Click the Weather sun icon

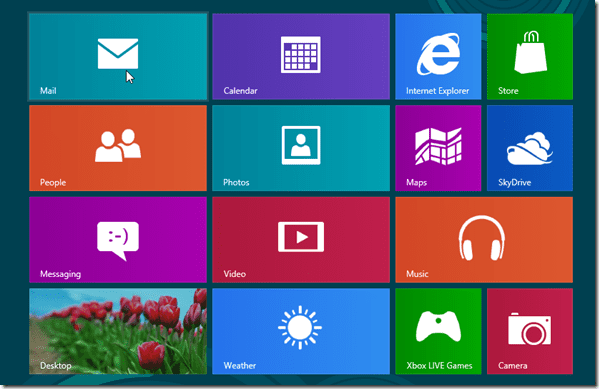coord(300,327)
